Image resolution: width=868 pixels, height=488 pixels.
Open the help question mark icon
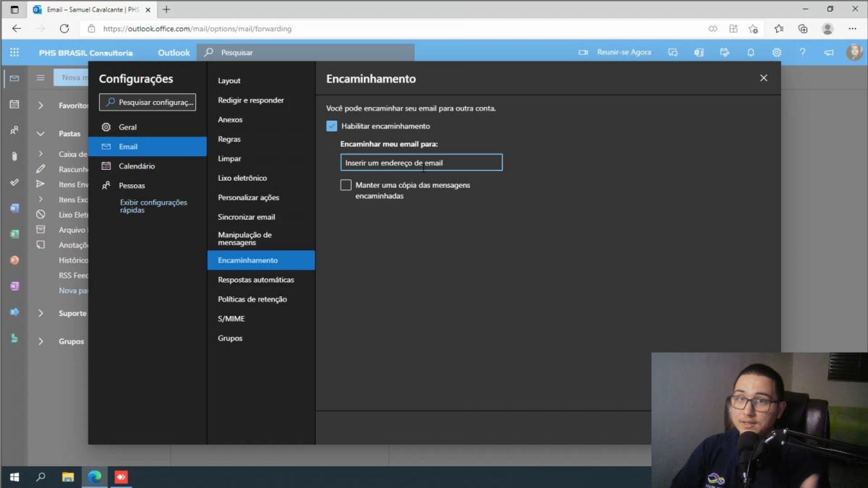click(x=802, y=53)
